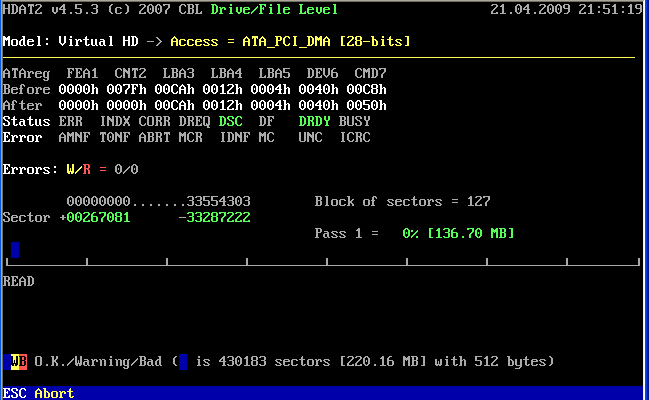Click the AMNF error flag
The width and height of the screenshot is (649, 400).
point(74,137)
